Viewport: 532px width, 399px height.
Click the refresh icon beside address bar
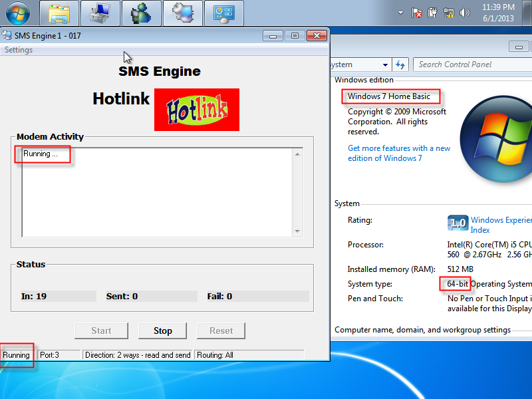tap(400, 65)
